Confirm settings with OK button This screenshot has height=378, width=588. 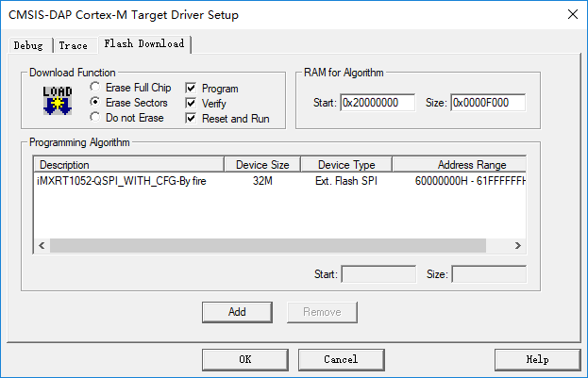pyautogui.click(x=244, y=359)
